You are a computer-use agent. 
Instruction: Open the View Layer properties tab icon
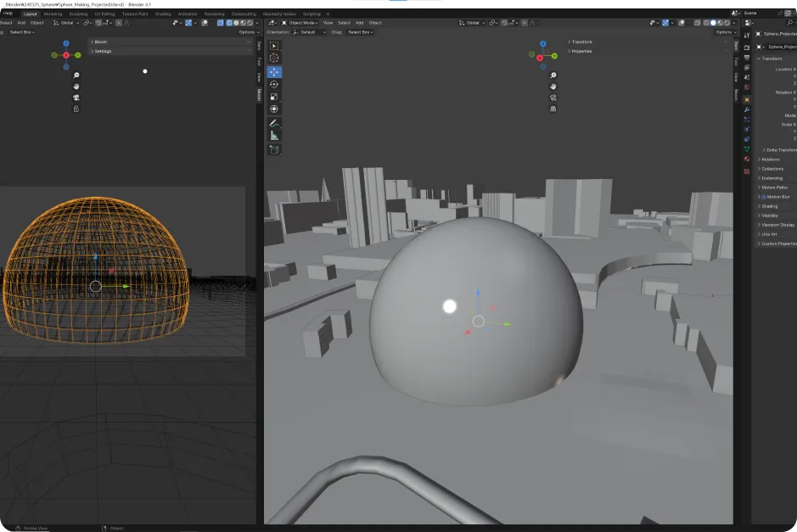click(x=747, y=67)
